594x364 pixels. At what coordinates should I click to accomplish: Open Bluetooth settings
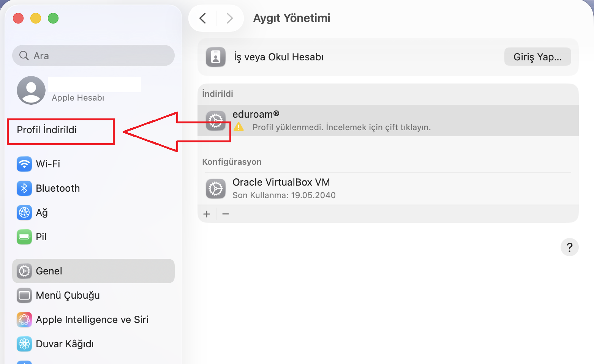58,188
